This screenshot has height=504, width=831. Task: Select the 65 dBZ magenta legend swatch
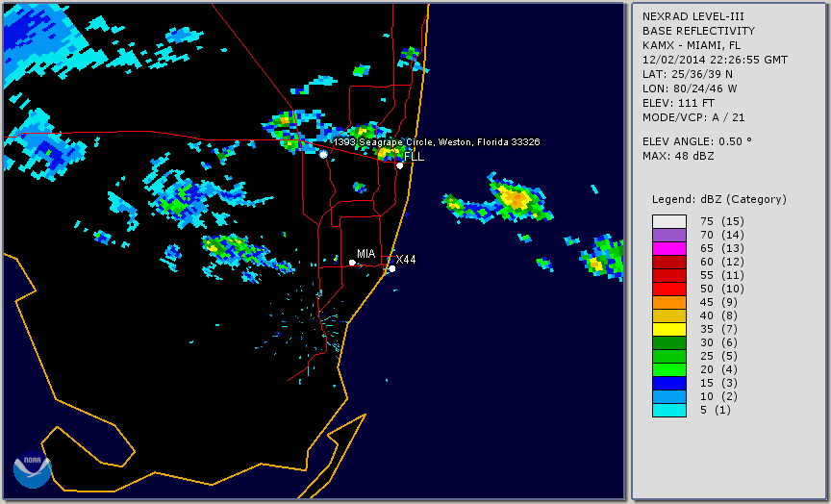[669, 248]
